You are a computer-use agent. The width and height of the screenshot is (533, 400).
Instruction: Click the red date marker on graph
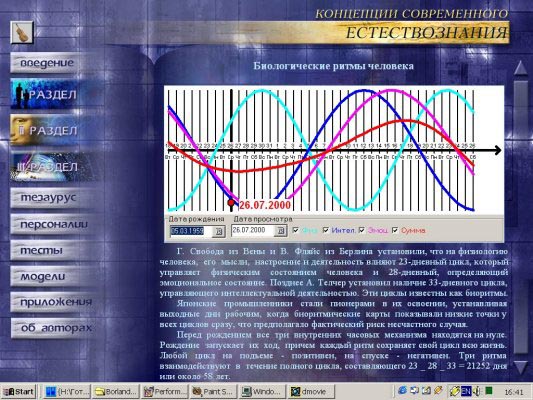point(231,203)
